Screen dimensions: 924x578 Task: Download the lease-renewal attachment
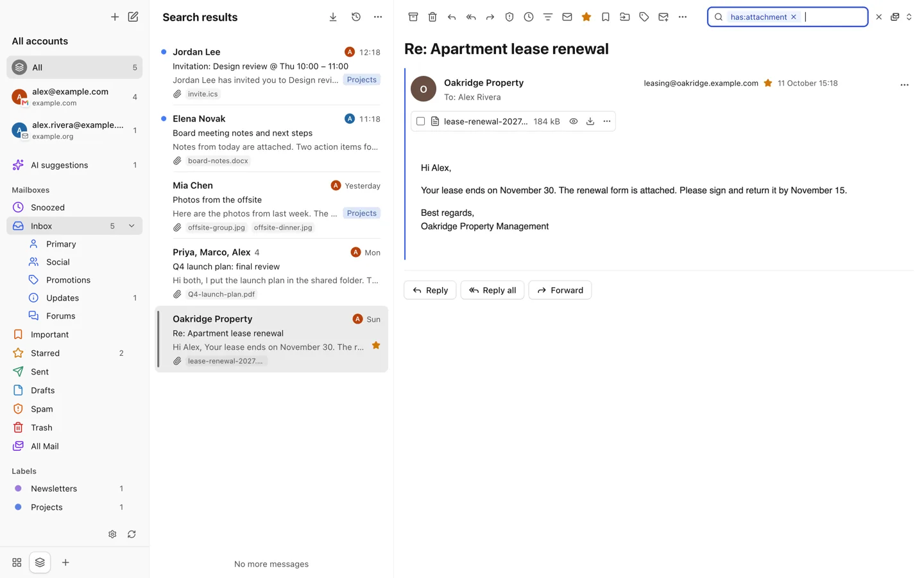[x=590, y=121]
